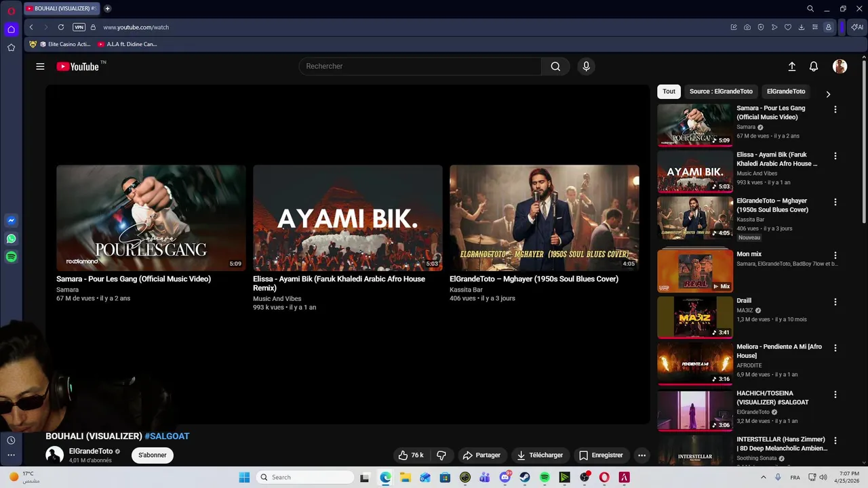This screenshot has height=488, width=868.
Task: Play Samara Pour Les Gang endscreen thumbnail
Action: point(151,218)
